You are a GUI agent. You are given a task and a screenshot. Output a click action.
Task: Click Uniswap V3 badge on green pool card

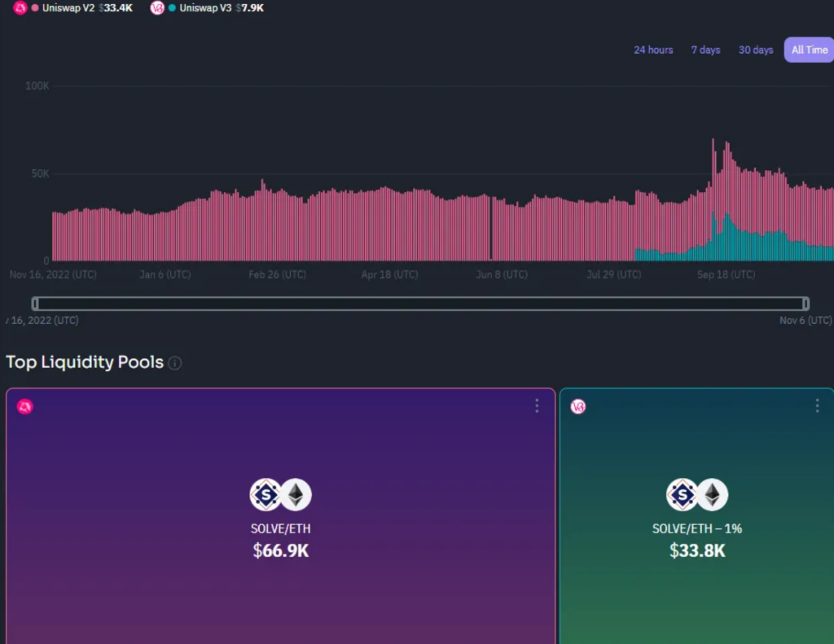tap(578, 406)
